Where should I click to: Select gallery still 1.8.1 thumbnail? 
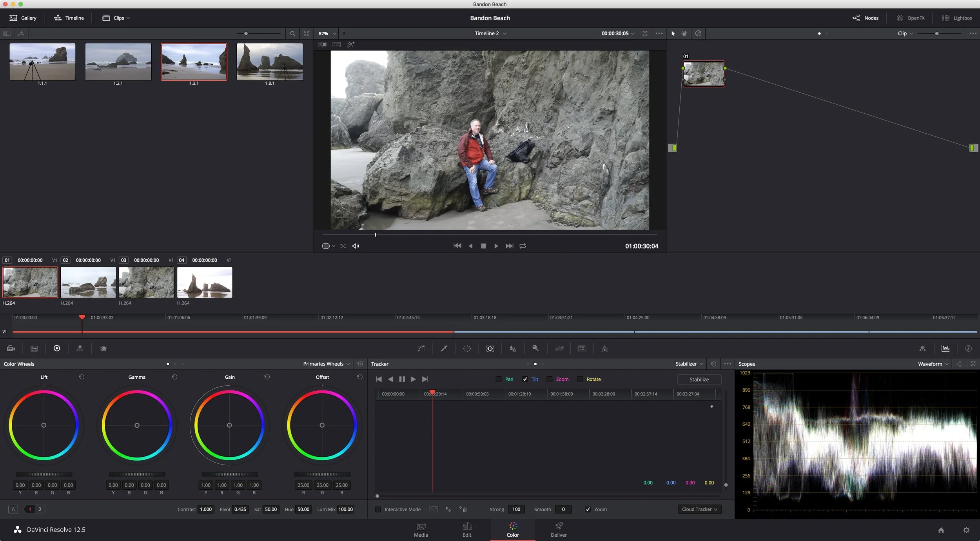270,62
